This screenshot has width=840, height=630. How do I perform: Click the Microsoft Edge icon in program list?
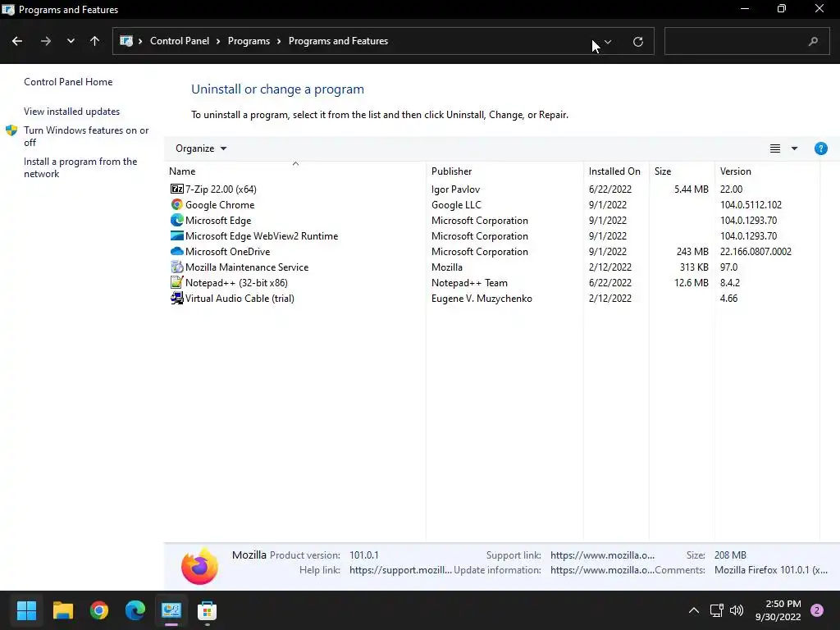tap(177, 220)
